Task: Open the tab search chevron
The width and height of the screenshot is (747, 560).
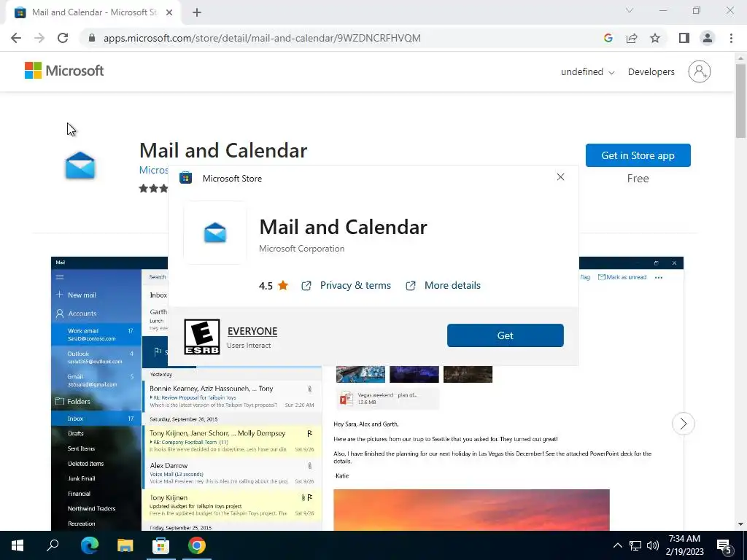Action: point(629,10)
